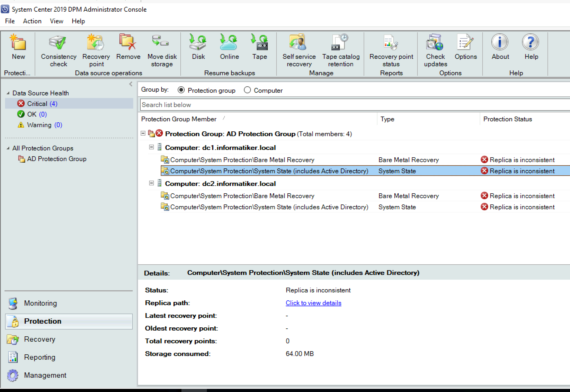Switch to the Protection workspace
Viewport: 570px width, 392px height.
tap(69, 321)
